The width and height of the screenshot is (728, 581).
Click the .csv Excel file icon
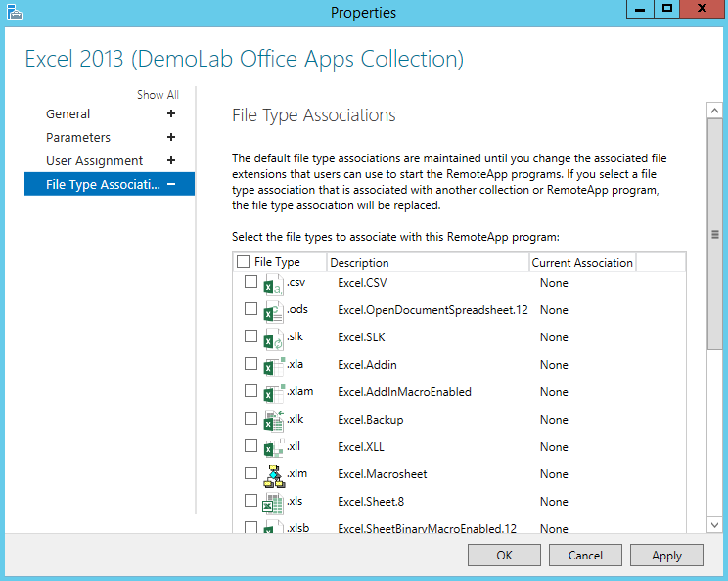[x=272, y=283]
